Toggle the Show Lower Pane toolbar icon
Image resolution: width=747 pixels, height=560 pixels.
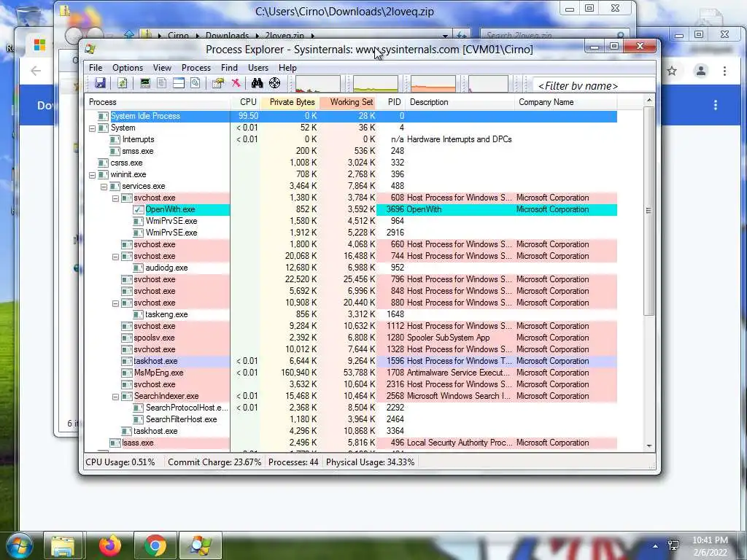(x=178, y=83)
